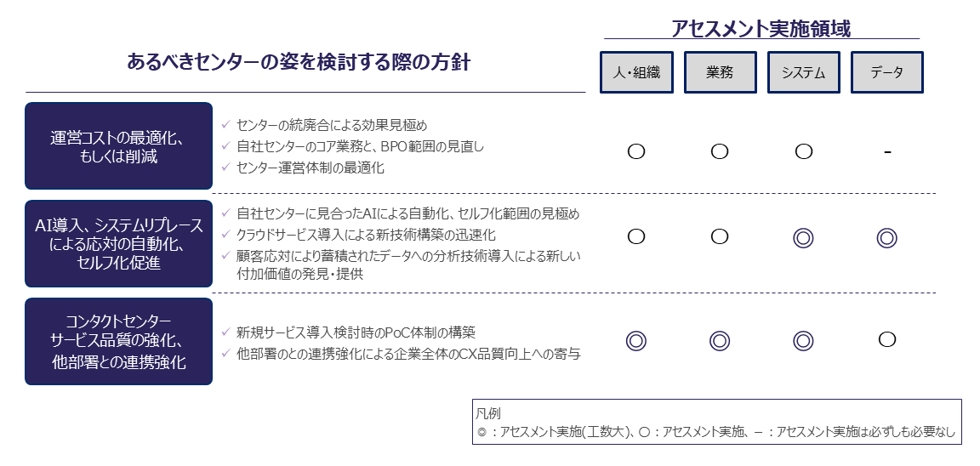The width and height of the screenshot is (980, 466).
Task: Click the あるべきセンターの姿 title text
Action: pyautogui.click(x=298, y=62)
